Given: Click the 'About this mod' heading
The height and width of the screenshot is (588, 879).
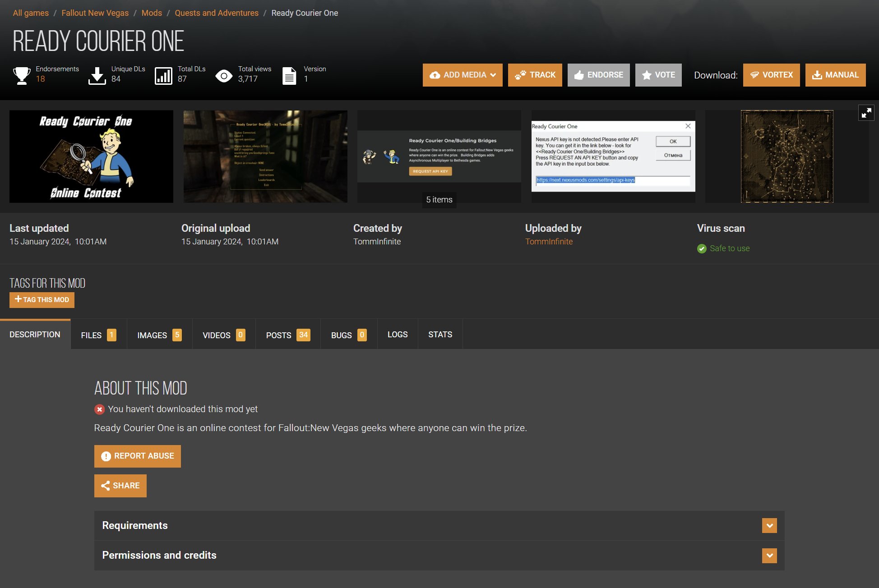Looking at the screenshot, I should [141, 388].
